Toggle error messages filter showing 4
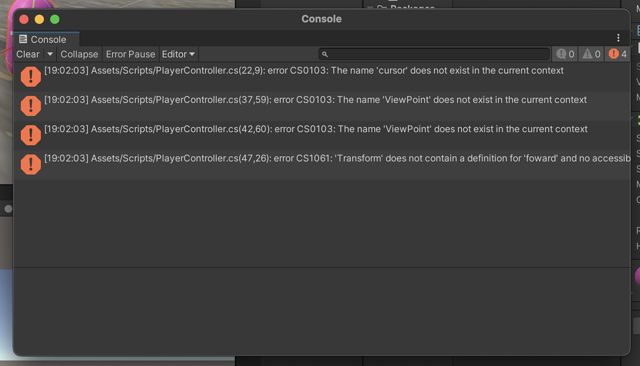 [x=618, y=54]
